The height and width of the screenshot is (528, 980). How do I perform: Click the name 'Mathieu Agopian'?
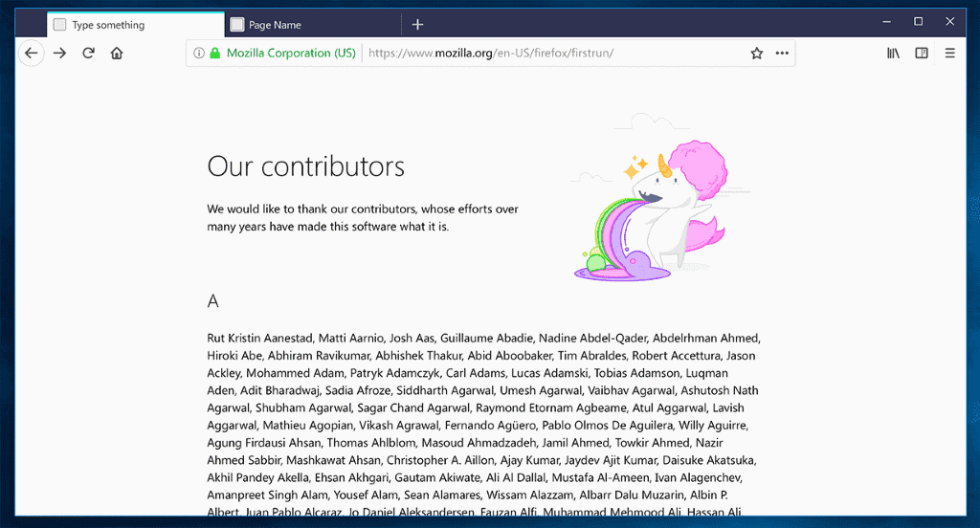pyautogui.click(x=308, y=426)
